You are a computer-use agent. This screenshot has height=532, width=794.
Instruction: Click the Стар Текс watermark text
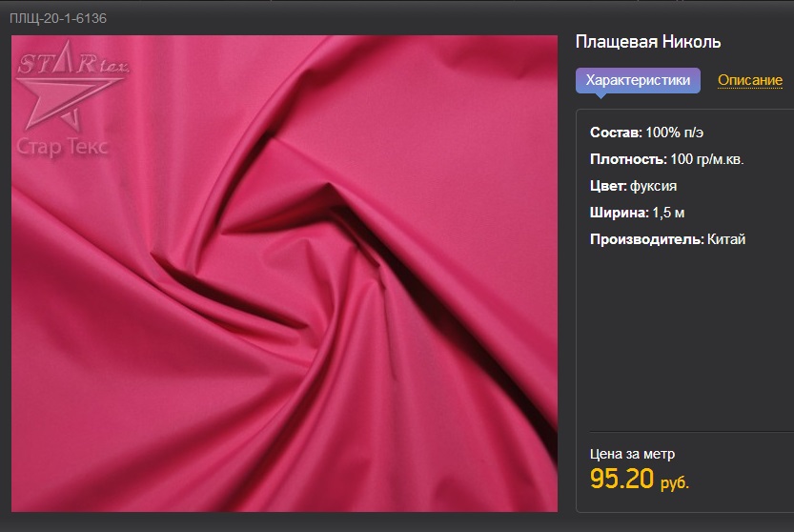64,147
